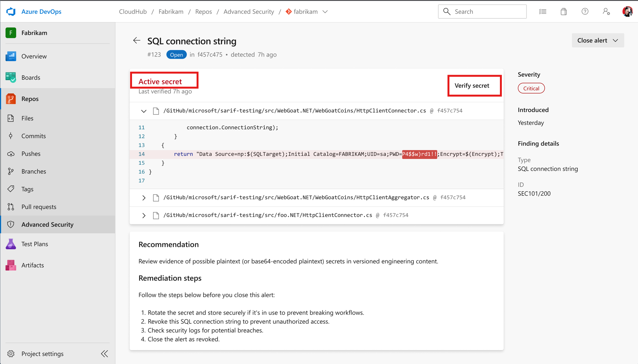Open the Fabrikam project tile icon
This screenshot has width=638, height=364.
pyautogui.click(x=11, y=33)
